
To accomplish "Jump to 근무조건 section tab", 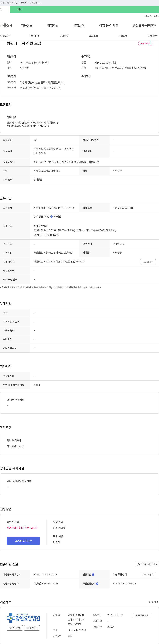I will pos(34,36).
